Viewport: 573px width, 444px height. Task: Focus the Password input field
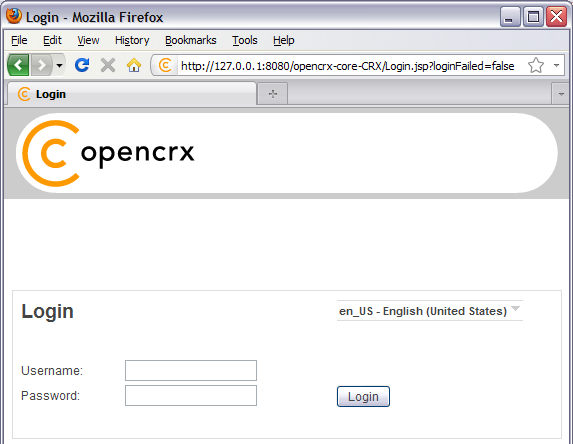point(191,395)
